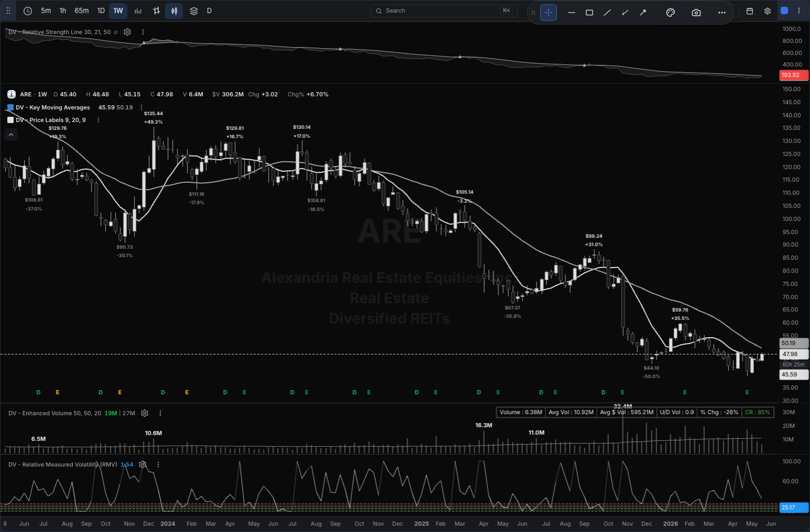Open Relative Strength Line more options menu
The image size is (810, 532).
coord(143,32)
